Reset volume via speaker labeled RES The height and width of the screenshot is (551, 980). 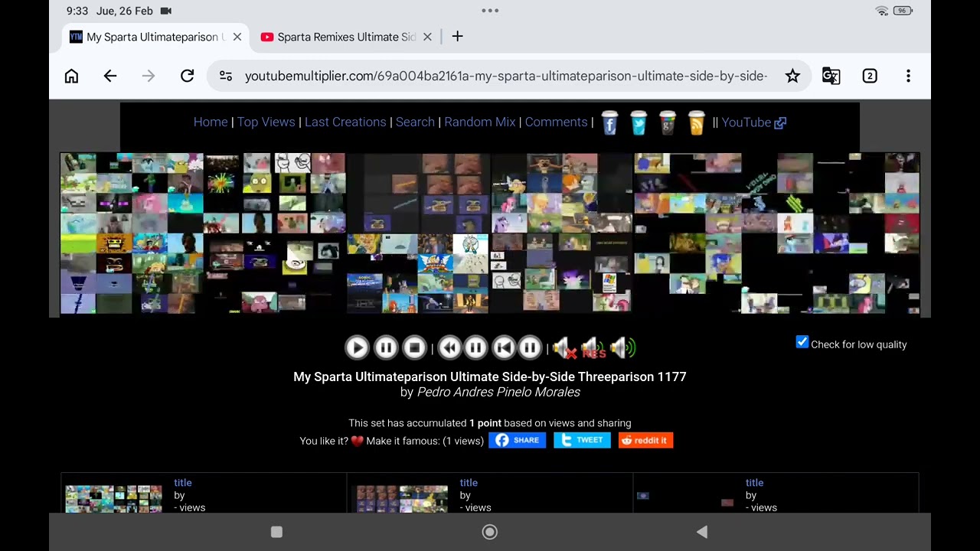(593, 348)
